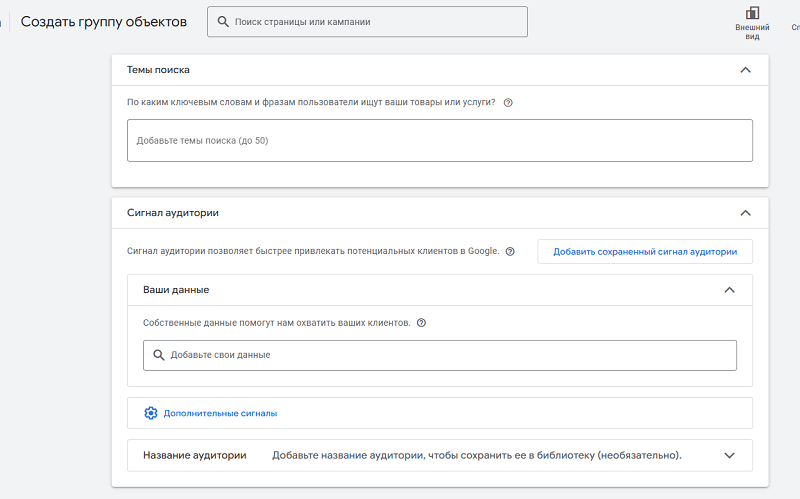This screenshot has width=800, height=499.
Task: Expand the Название аудитории row
Action: coord(730,455)
